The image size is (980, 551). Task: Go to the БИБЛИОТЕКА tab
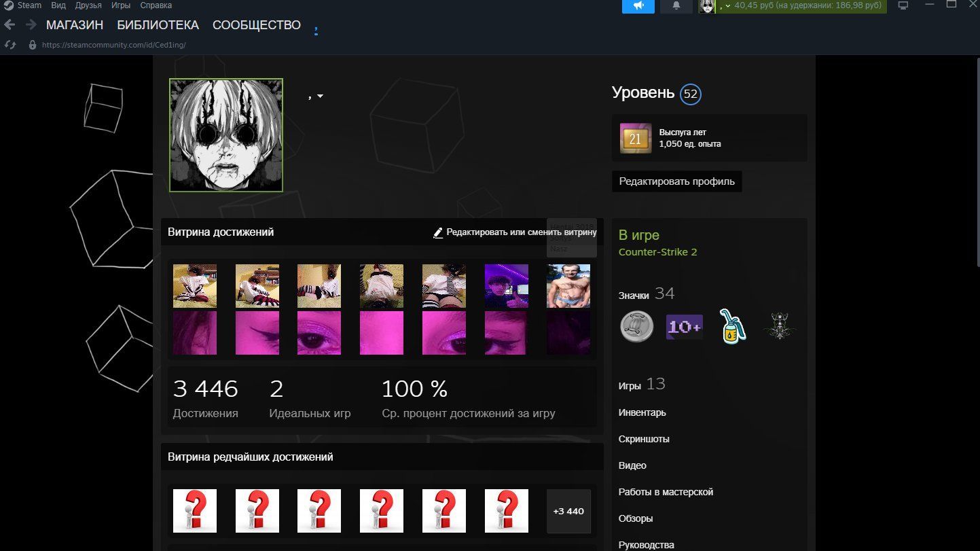click(x=158, y=25)
